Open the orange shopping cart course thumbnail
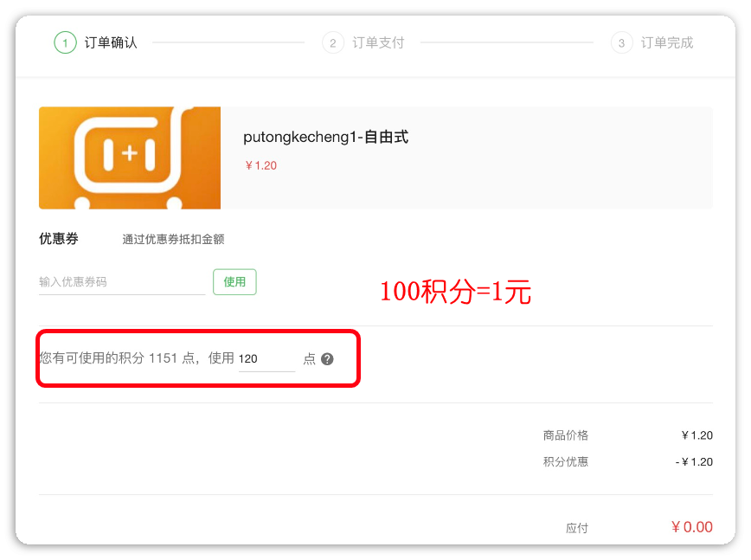The height and width of the screenshot is (560, 751). (130, 158)
